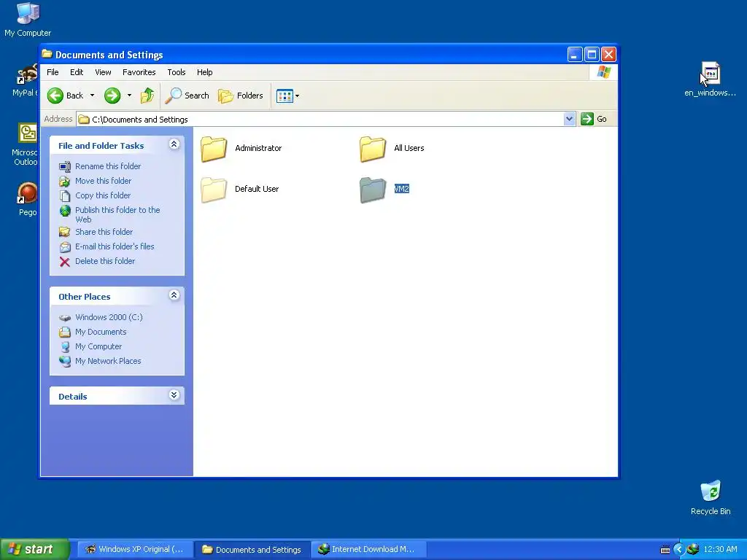Toggle the Folders tree pane

(x=241, y=96)
